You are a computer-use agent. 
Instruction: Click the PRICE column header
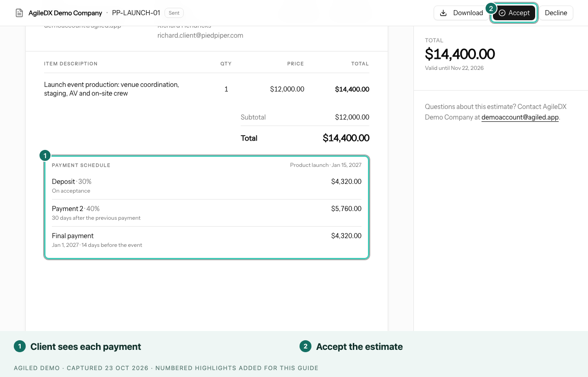tap(296, 64)
